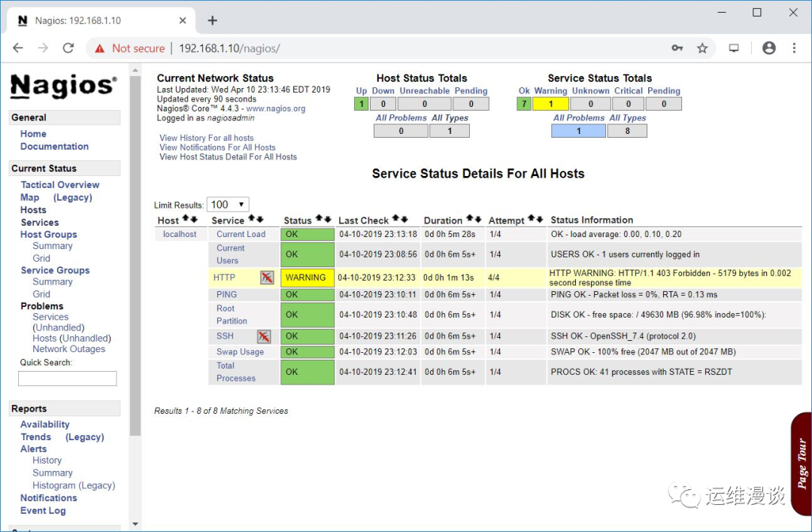Open the Current Load service
The height and width of the screenshot is (532, 812).
click(x=241, y=234)
